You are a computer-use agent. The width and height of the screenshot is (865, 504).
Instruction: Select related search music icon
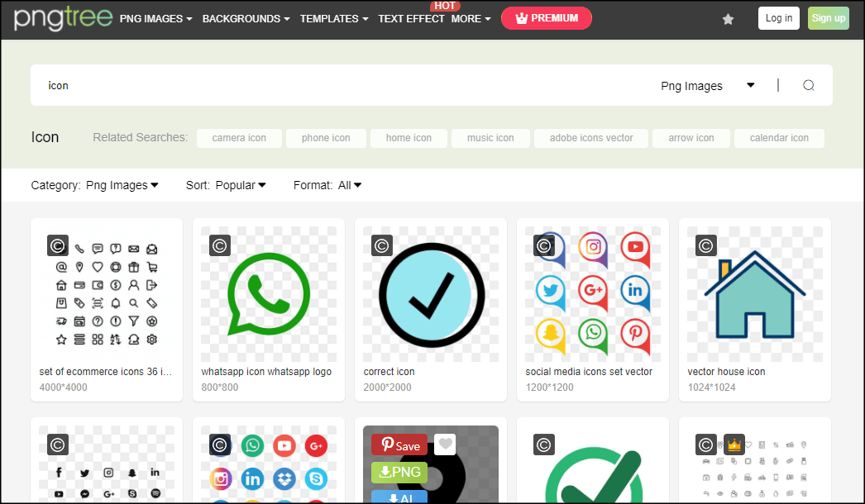490,138
